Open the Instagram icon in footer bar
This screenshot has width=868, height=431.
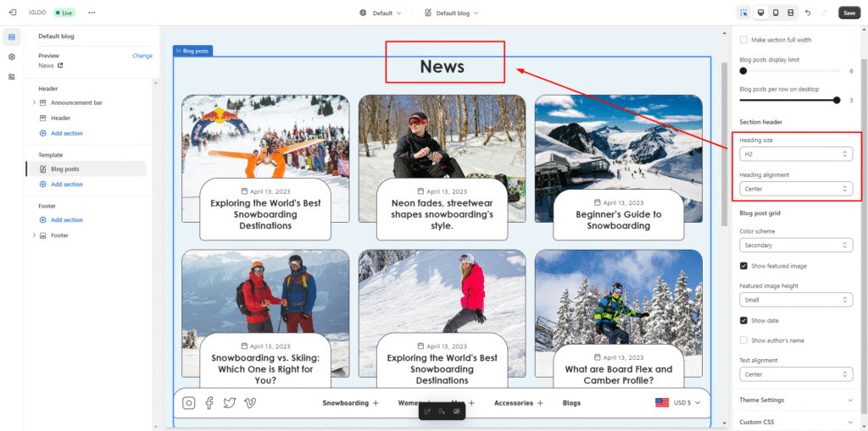(x=189, y=403)
